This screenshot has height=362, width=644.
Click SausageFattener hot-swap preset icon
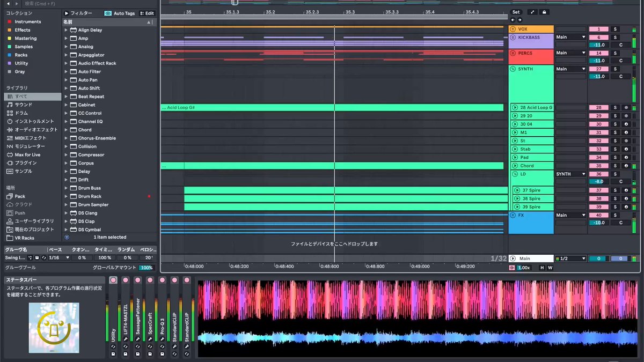pyautogui.click(x=137, y=346)
